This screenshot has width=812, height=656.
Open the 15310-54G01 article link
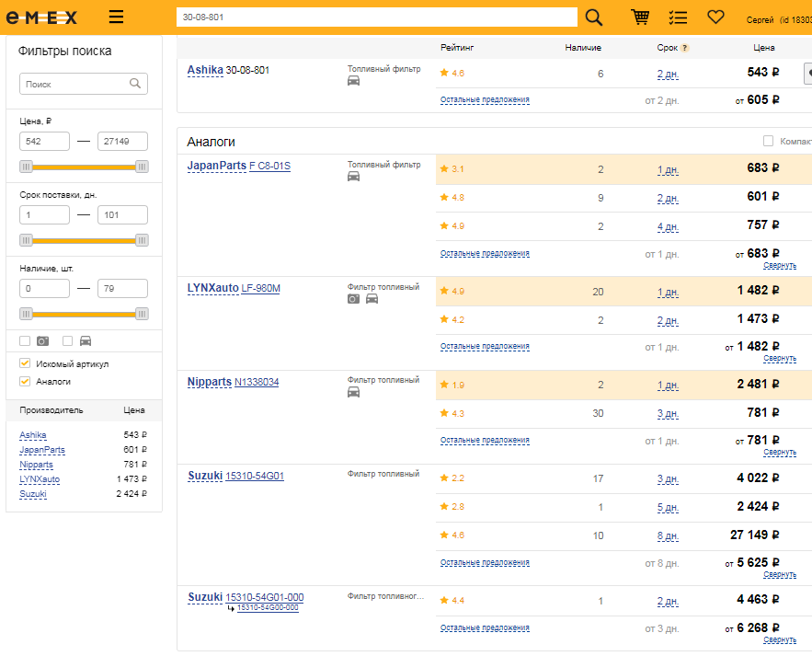[255, 476]
